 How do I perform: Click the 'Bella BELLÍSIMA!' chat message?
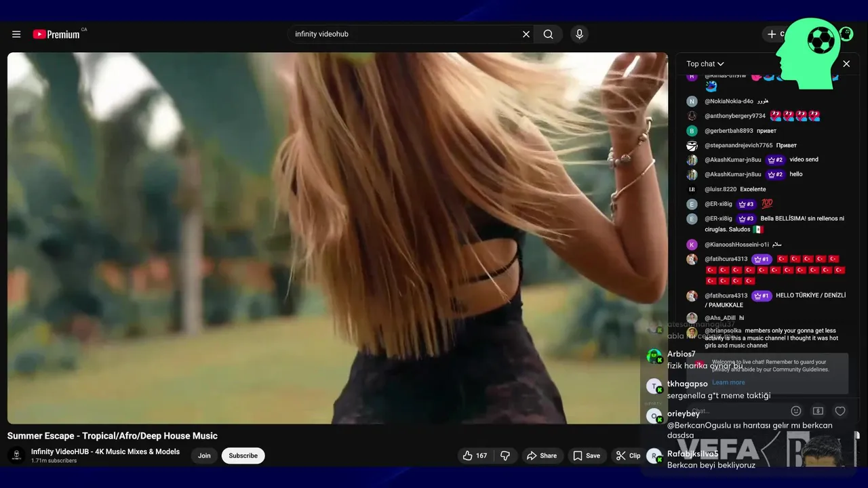click(x=774, y=224)
